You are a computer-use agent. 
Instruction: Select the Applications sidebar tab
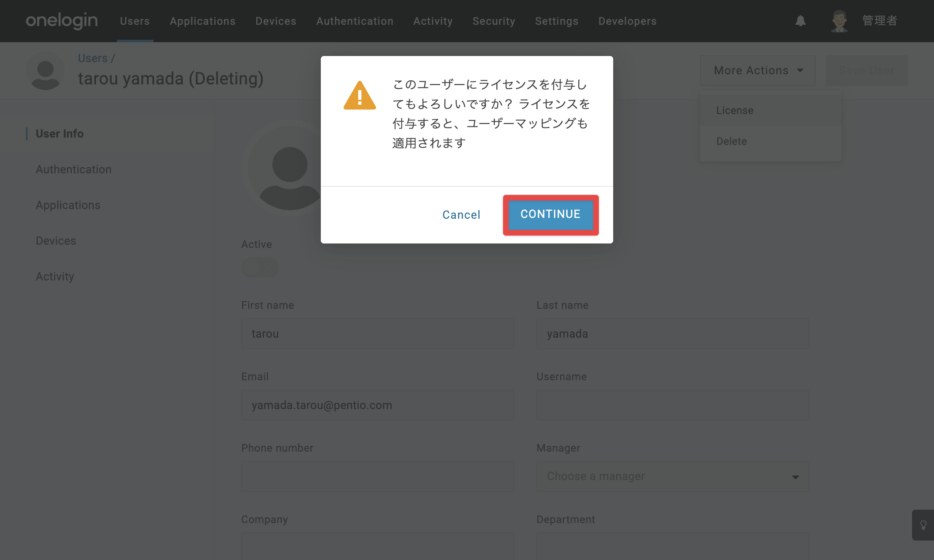click(68, 205)
